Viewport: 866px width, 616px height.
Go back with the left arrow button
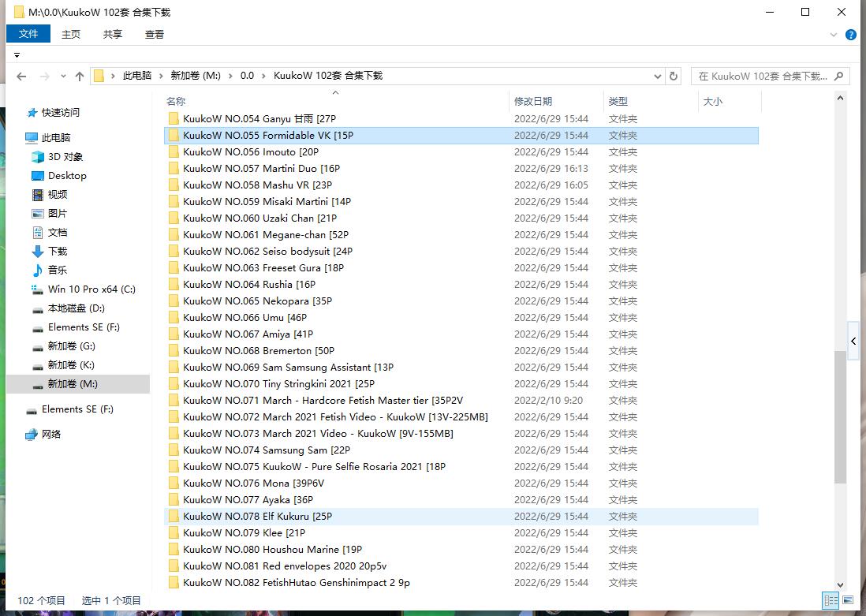pos(21,77)
